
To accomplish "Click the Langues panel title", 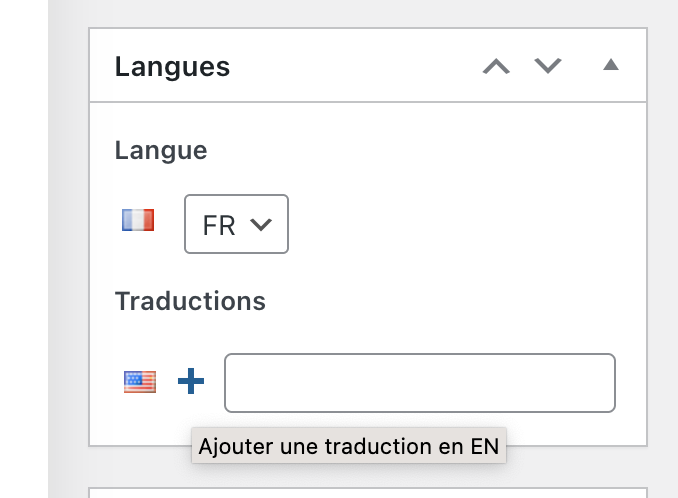I will (x=172, y=67).
